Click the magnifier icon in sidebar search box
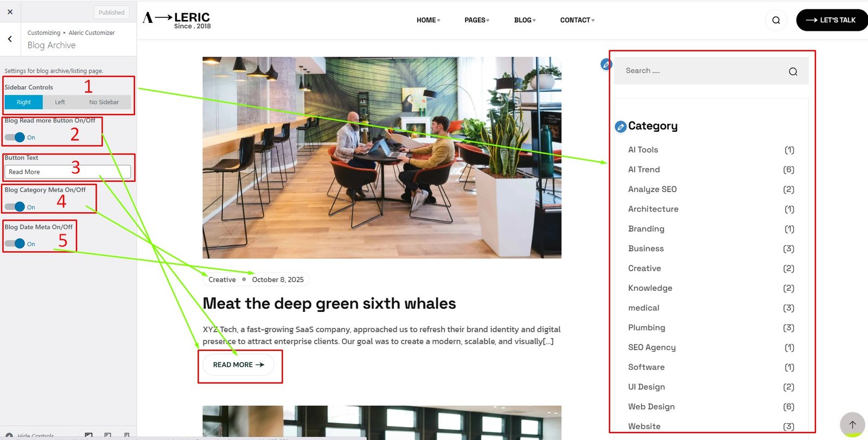 793,72
